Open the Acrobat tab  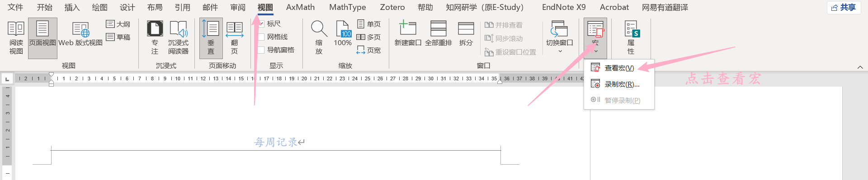(x=614, y=7)
